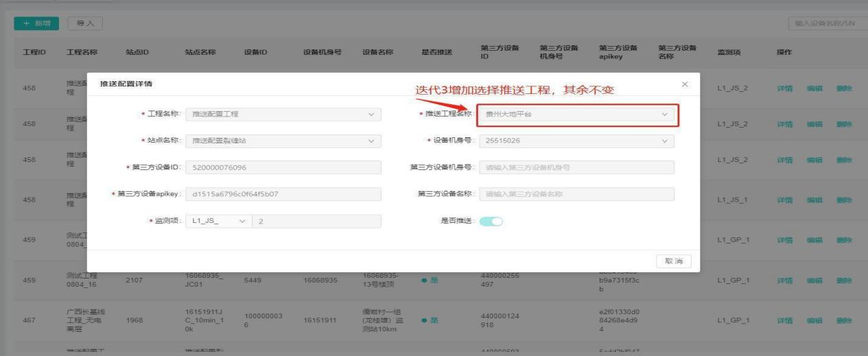This screenshot has width=868, height=356.
Task: Open the 监测项 L1_JS_ type selector
Action: click(x=218, y=222)
